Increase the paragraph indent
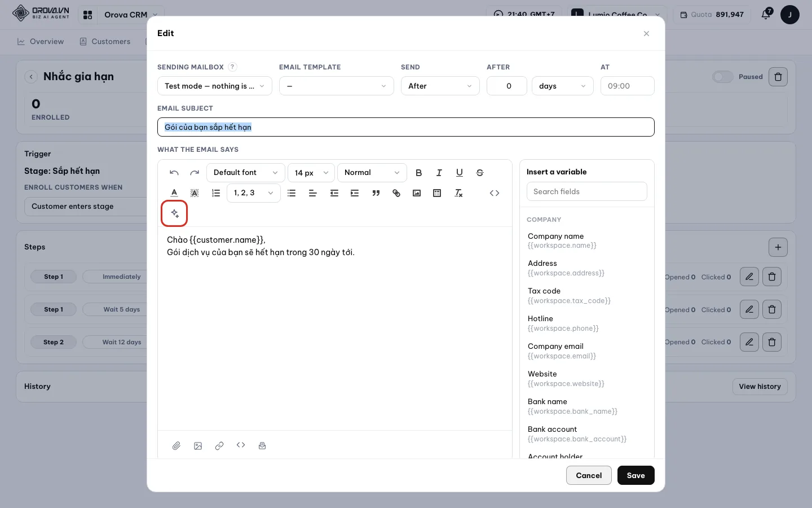 point(355,193)
